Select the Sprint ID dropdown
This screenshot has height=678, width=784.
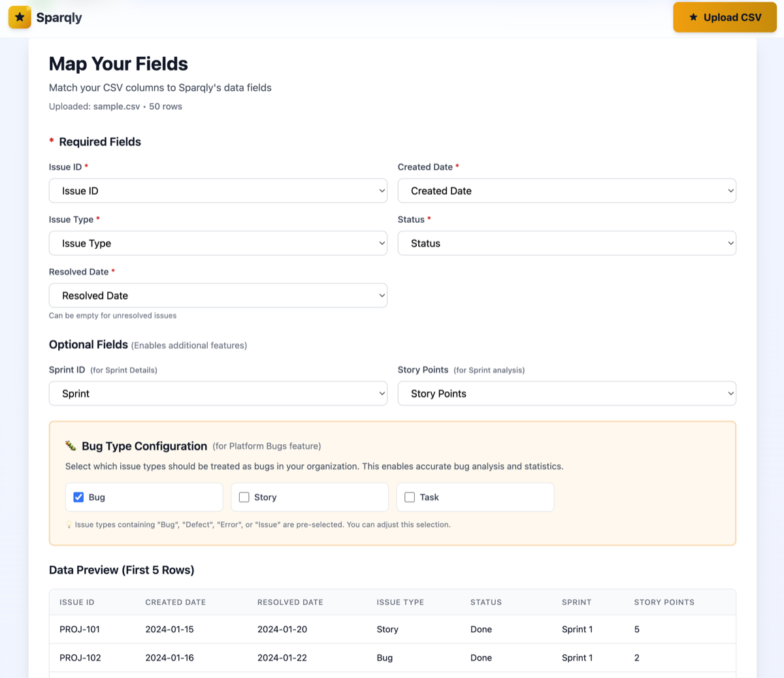(x=218, y=393)
